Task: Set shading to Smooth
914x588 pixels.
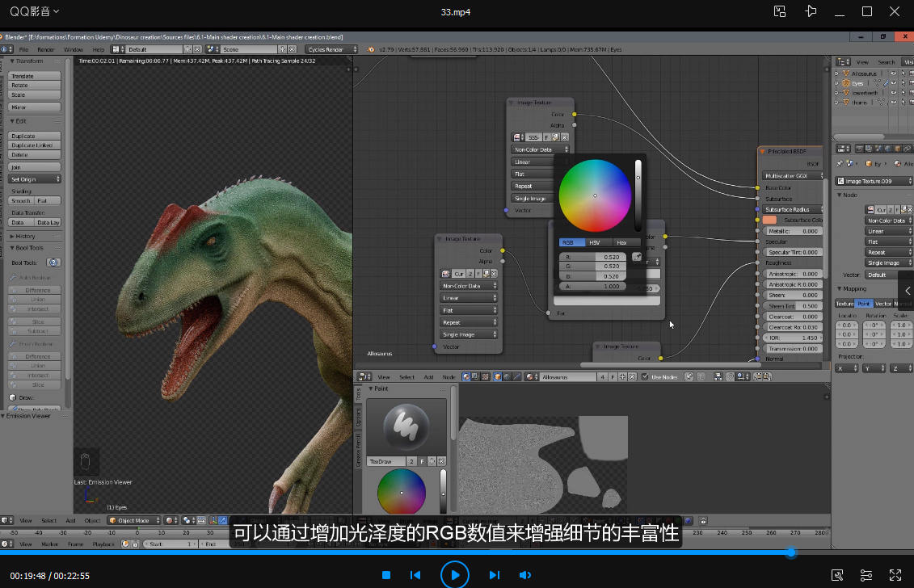Action: pyautogui.click(x=21, y=200)
